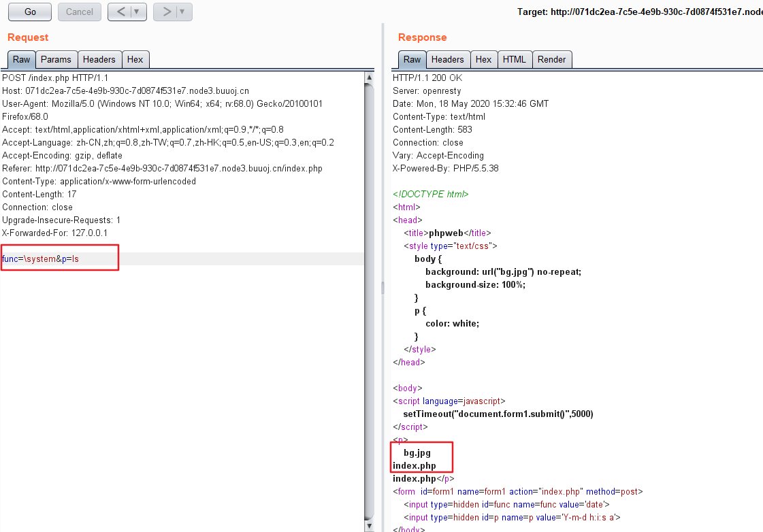Click the setTimeout form submit line
763x532 pixels.
tap(498, 414)
